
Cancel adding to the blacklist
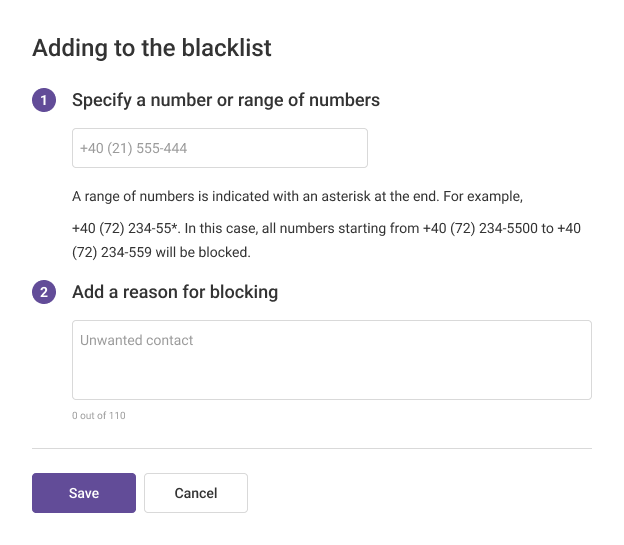(x=196, y=493)
